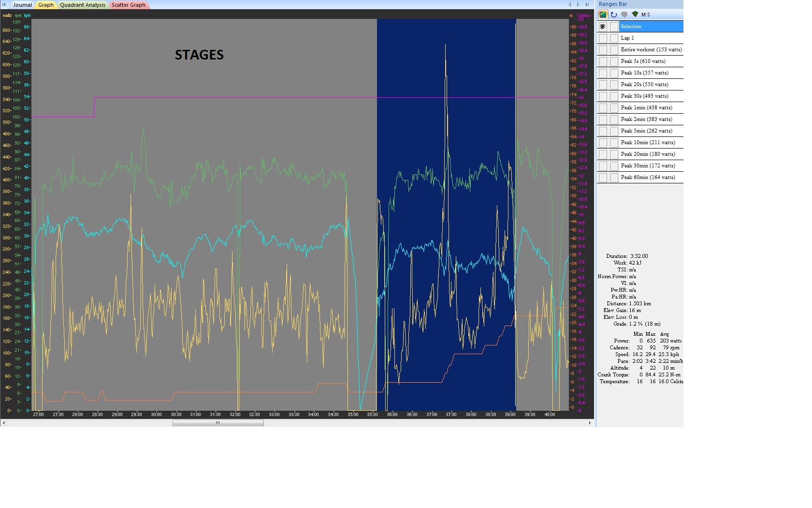Screen dimensions: 812x508
Task: Click the M:S time format button
Action: click(x=646, y=15)
